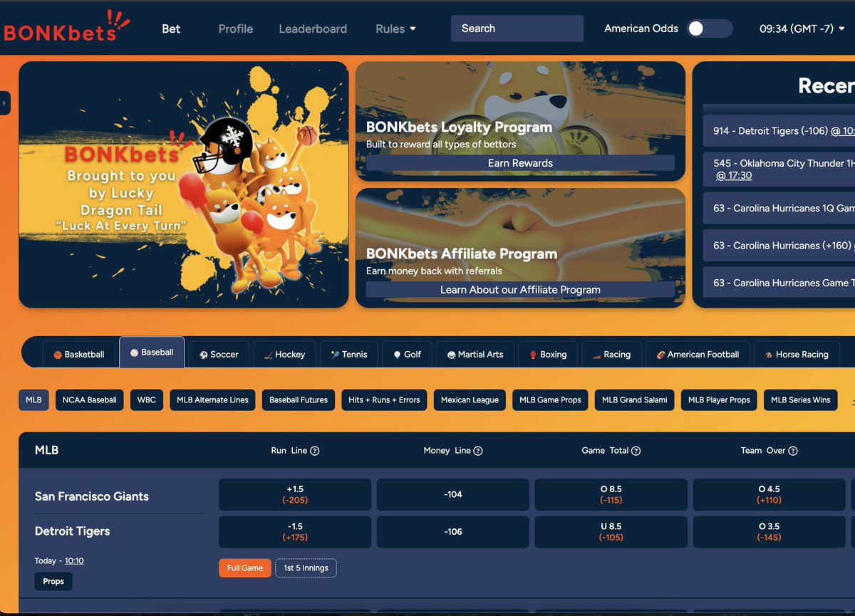
Task: Bet game total U 8.5 (-105)
Action: click(611, 531)
